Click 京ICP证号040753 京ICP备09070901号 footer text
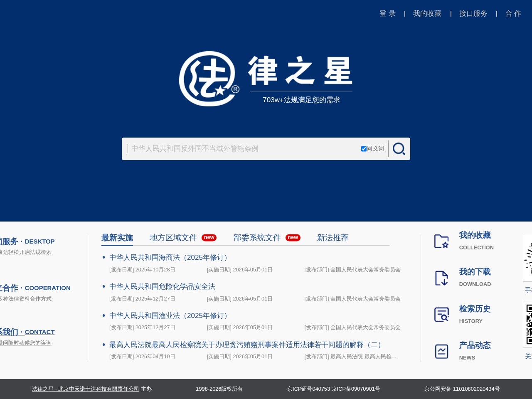 pyautogui.click(x=334, y=389)
